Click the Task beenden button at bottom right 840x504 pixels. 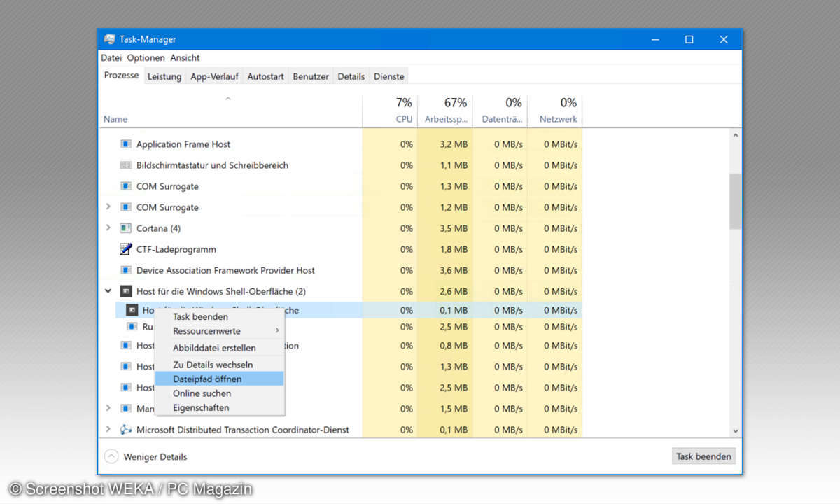pos(703,456)
